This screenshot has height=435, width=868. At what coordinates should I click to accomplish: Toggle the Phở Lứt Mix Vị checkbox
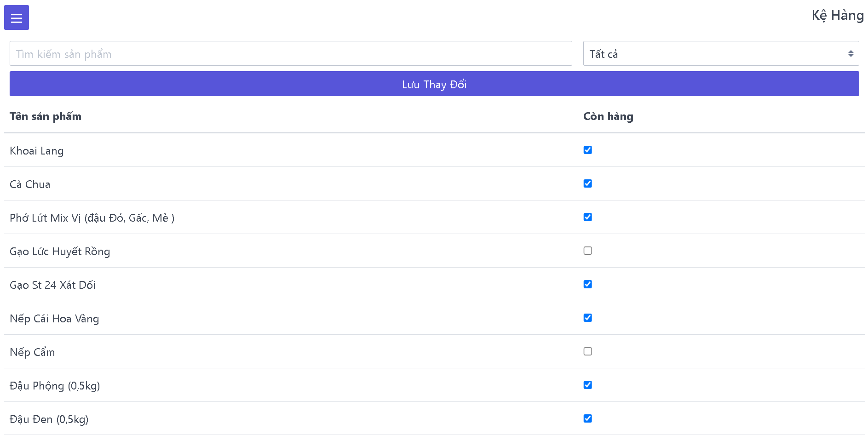[x=588, y=217]
